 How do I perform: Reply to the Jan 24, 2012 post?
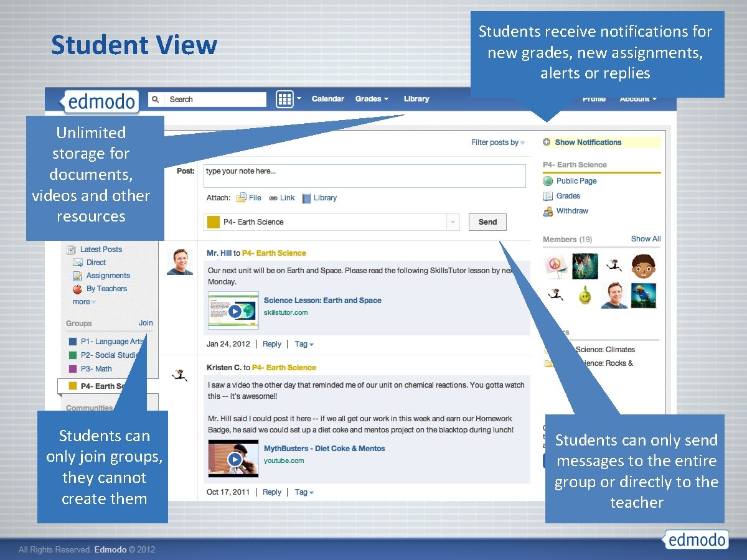(272, 344)
